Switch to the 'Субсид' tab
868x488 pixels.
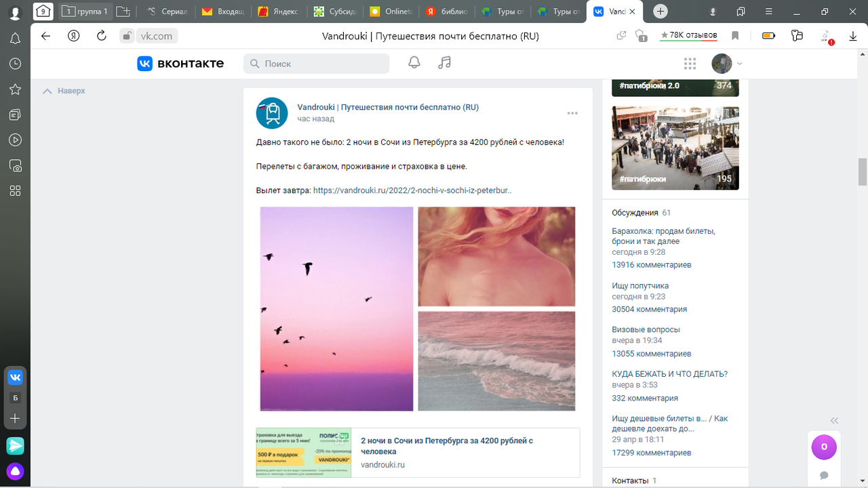(x=334, y=12)
